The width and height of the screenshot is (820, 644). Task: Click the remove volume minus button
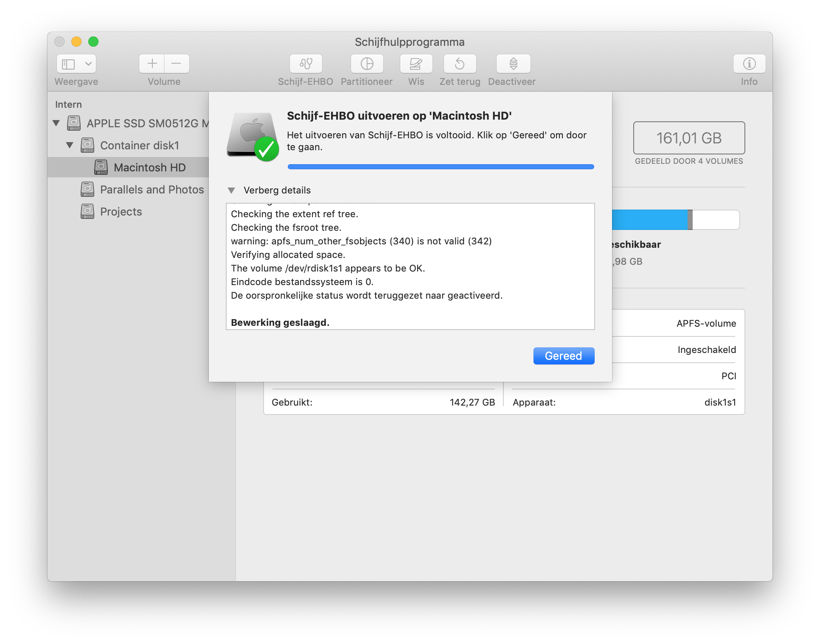(177, 64)
